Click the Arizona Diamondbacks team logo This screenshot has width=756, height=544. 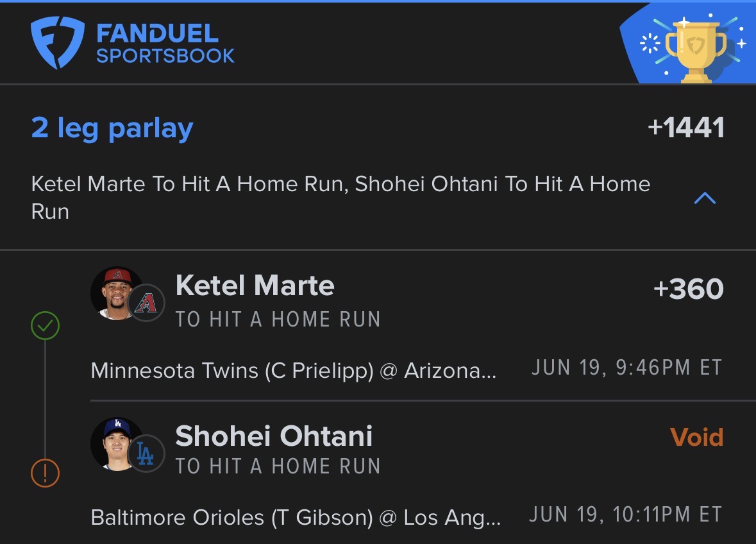pyautogui.click(x=146, y=303)
